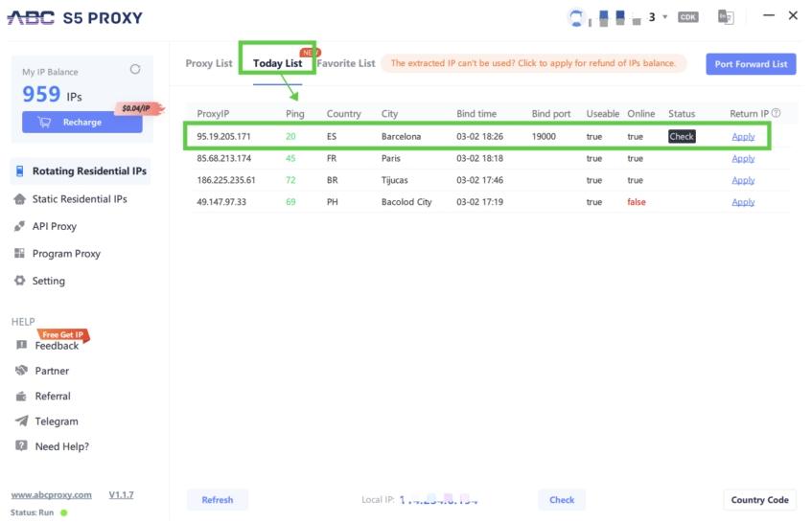Minimize the ABC S5 Proxy window
The width and height of the screenshot is (812, 523).
769,15
